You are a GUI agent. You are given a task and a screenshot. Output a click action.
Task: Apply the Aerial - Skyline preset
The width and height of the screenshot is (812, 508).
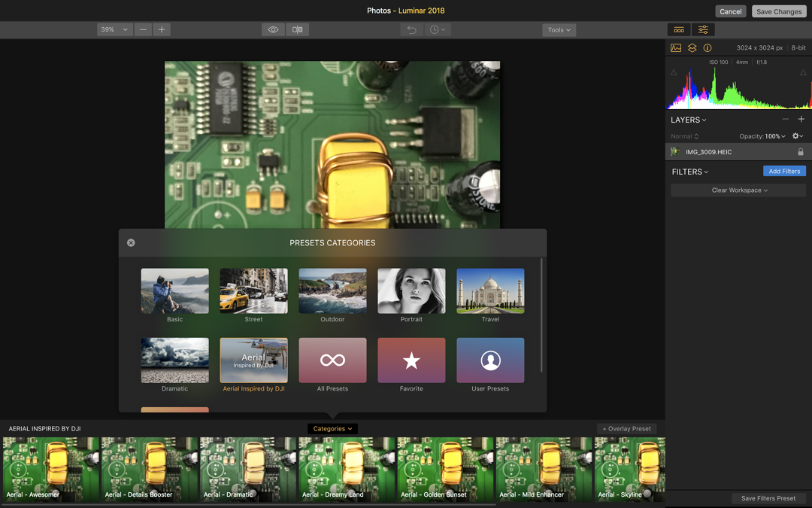point(630,470)
